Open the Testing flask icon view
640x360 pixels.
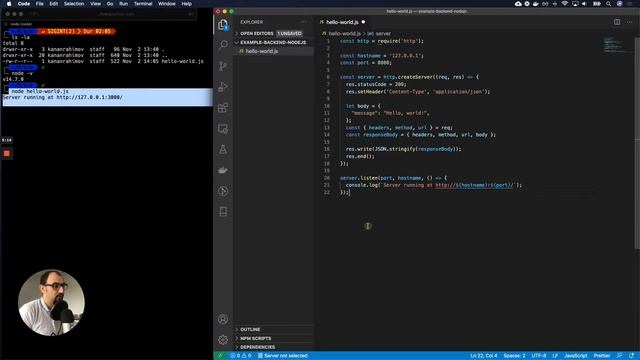[223, 149]
